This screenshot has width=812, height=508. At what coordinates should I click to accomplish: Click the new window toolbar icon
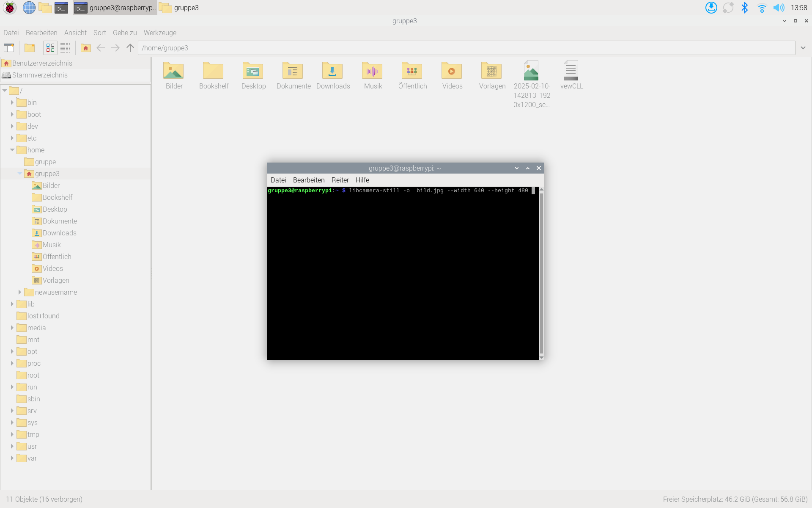[9, 48]
